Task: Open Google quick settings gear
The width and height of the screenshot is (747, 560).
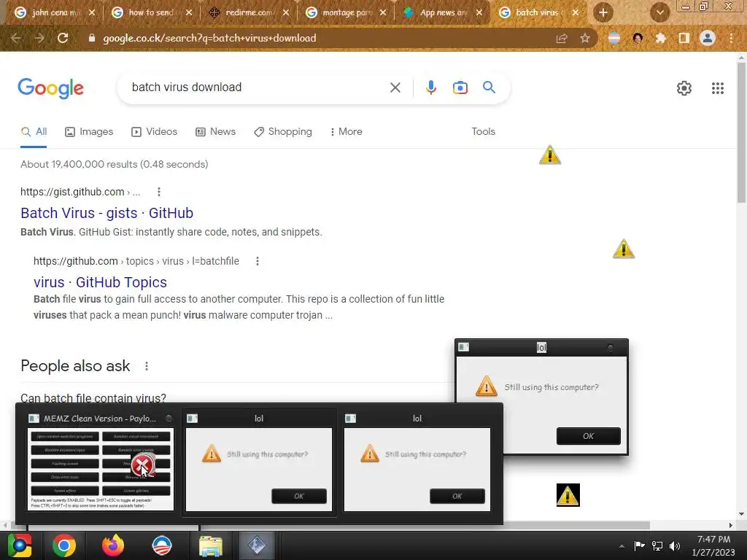Action: pyautogui.click(x=684, y=88)
